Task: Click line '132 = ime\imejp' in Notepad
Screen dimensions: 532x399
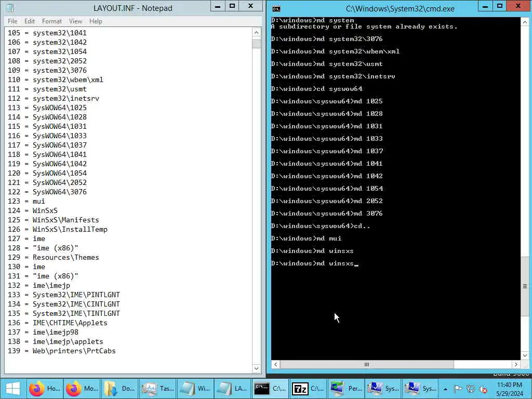Action: [x=38, y=285]
